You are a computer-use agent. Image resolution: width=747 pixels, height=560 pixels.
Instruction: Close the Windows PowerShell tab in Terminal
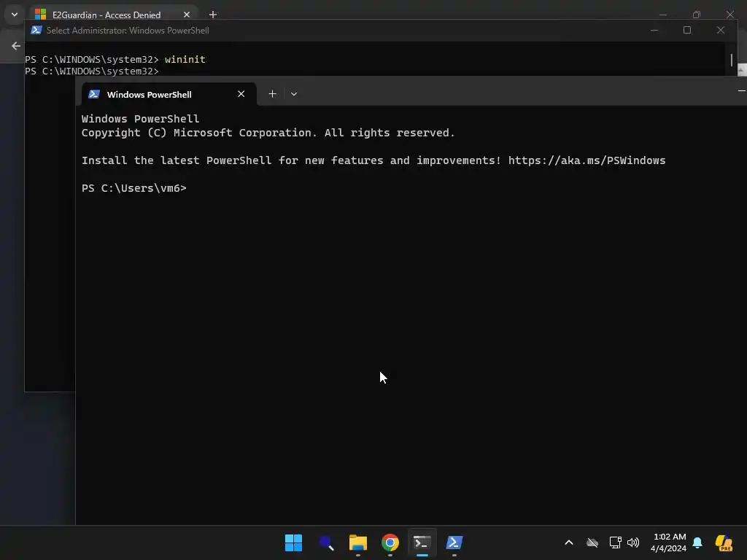click(x=241, y=94)
